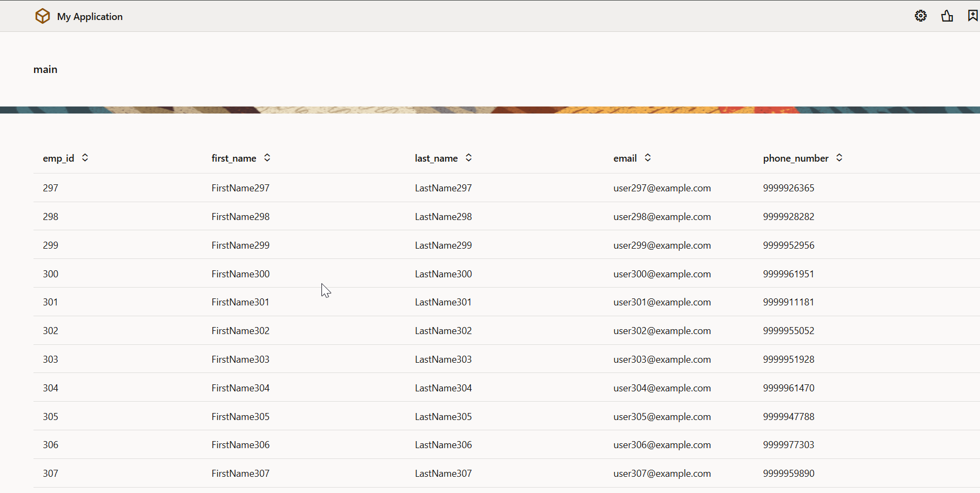Click the main page heading

45,69
